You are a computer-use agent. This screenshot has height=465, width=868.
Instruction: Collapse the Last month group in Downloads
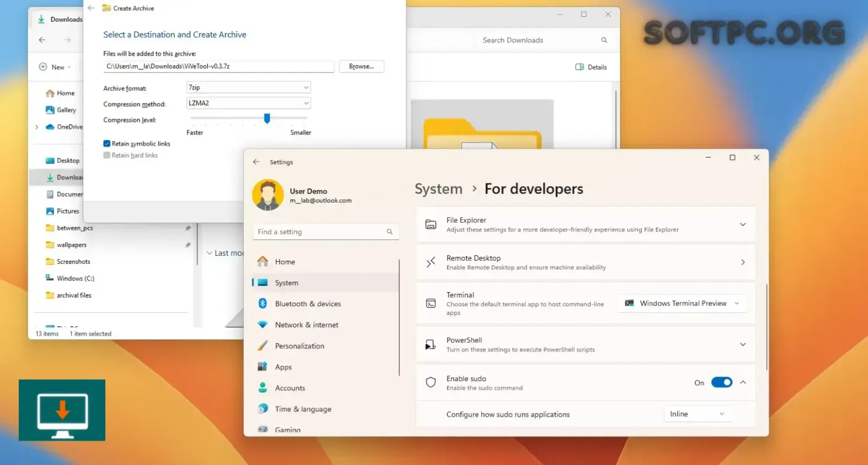209,253
